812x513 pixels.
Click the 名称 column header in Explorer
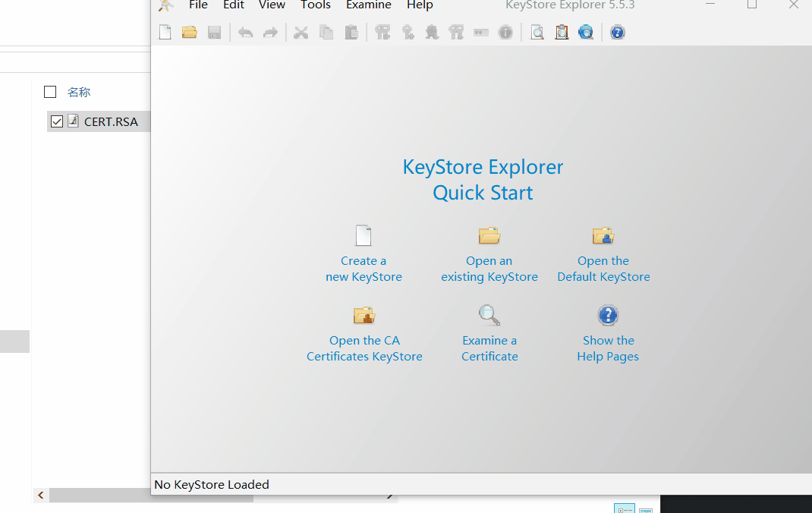79,92
